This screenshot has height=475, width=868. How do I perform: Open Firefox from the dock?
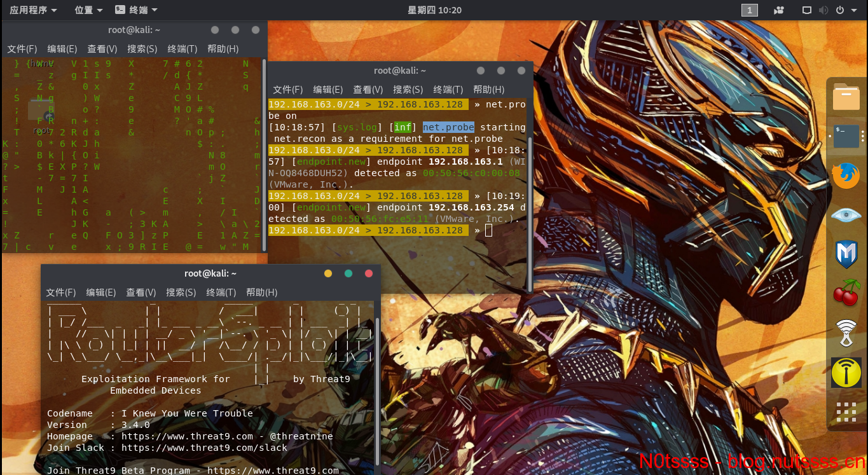coord(846,176)
